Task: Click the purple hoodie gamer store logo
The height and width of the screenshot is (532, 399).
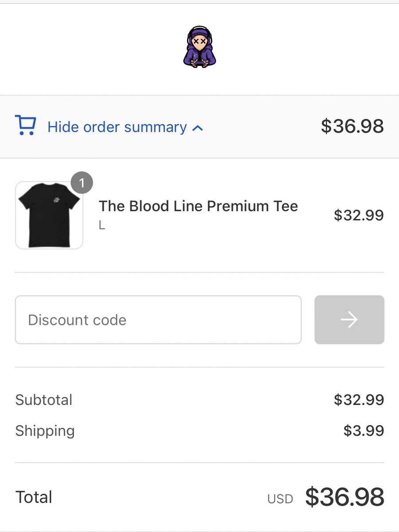Action: (199, 47)
